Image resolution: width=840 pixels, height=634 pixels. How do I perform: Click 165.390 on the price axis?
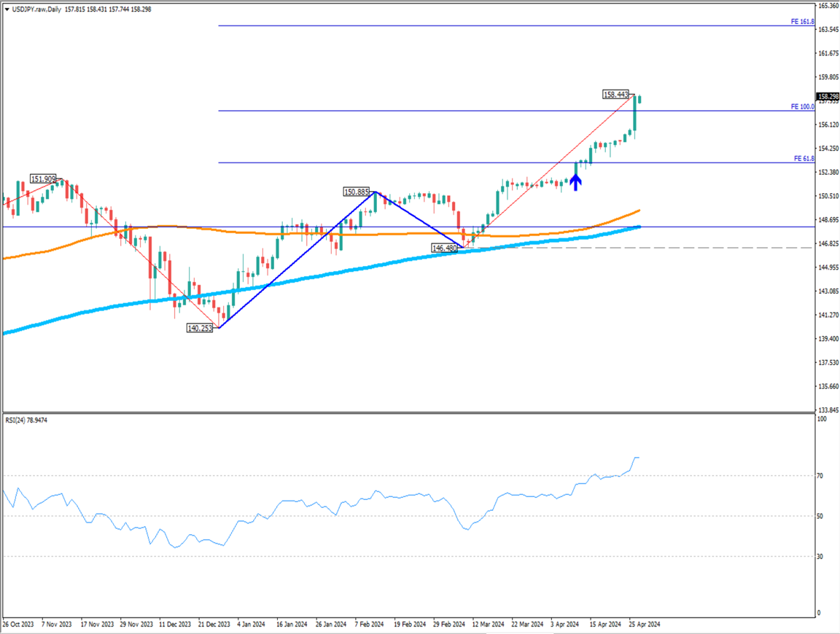coord(827,6)
